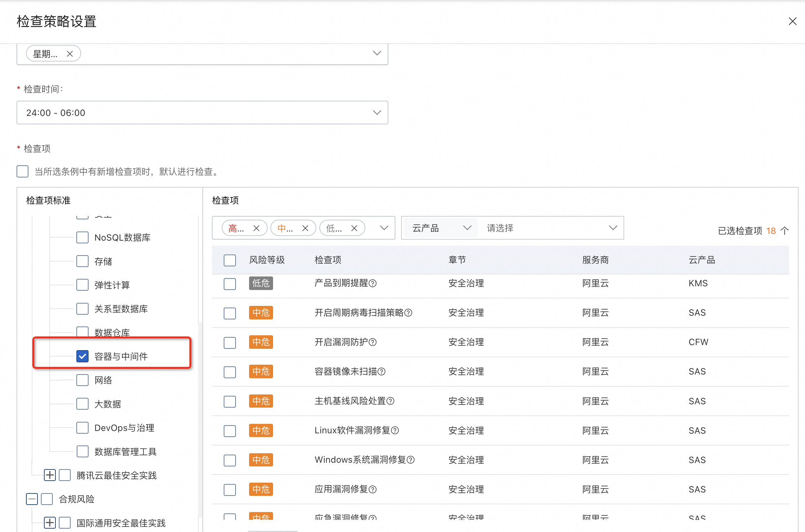Open the 云产品 filter type dropdown
The image size is (805, 532).
(440, 228)
